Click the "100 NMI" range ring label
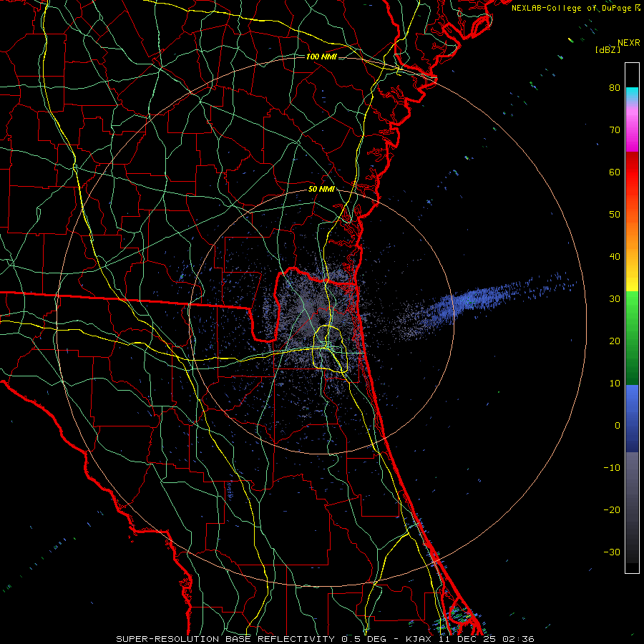The width and height of the screenshot is (644, 644). [x=321, y=57]
